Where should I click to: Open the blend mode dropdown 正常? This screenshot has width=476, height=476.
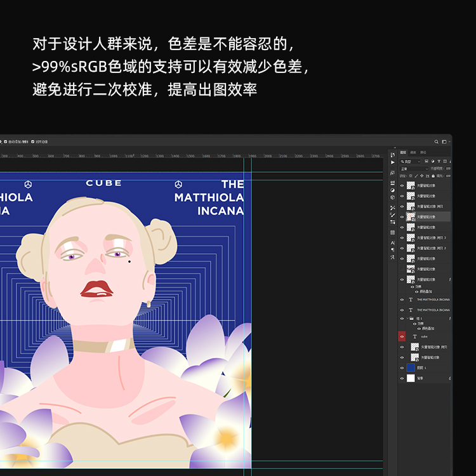click(413, 169)
